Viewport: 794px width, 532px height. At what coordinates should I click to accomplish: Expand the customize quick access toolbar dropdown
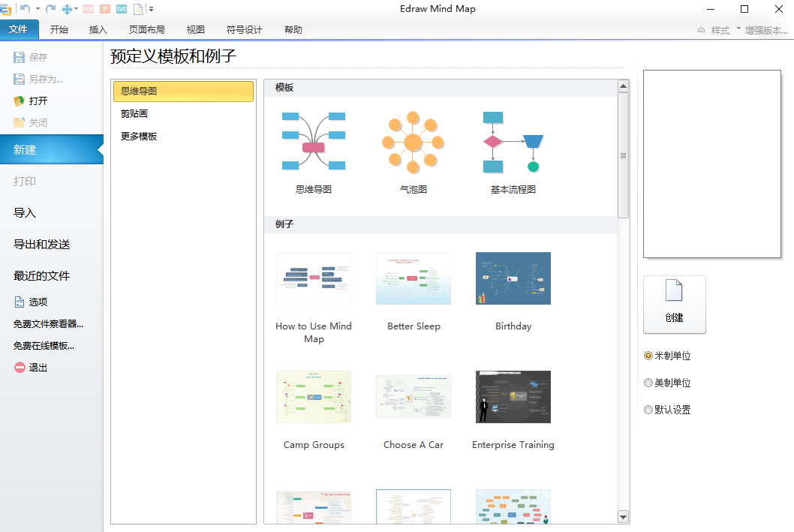point(152,9)
